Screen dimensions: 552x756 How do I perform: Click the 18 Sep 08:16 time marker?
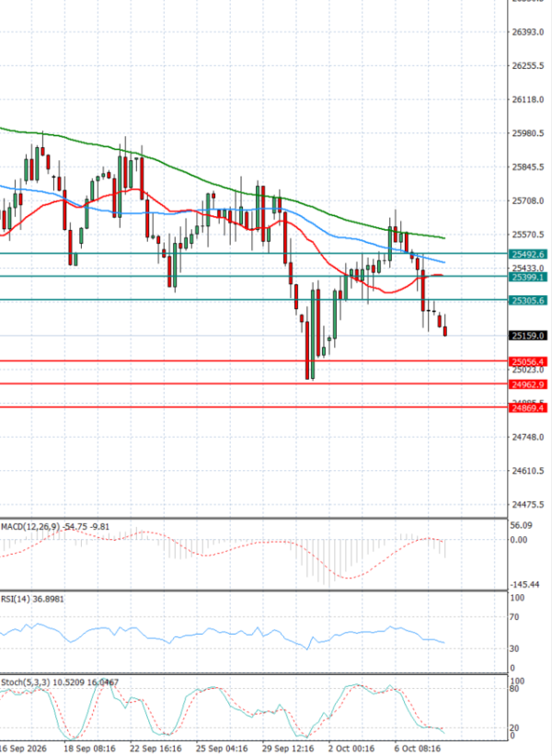click(x=89, y=749)
